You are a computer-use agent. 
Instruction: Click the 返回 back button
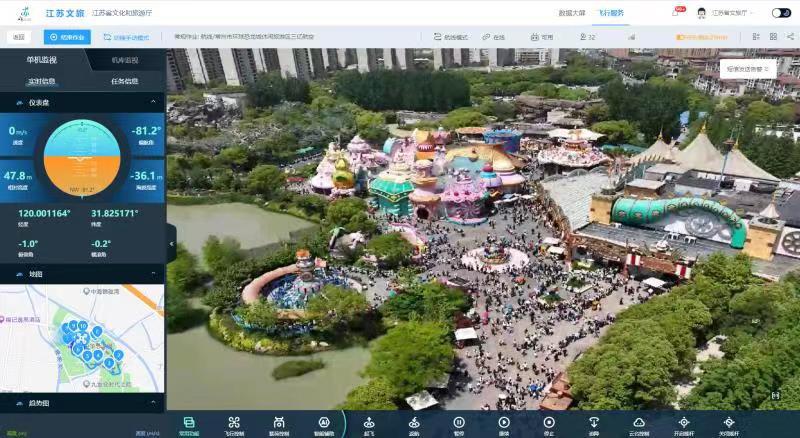click(x=19, y=37)
